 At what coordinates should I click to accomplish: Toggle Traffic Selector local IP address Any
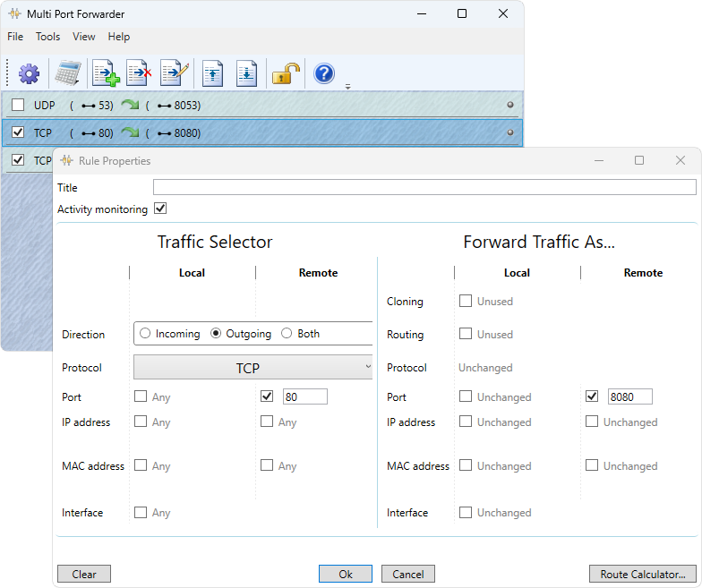[x=141, y=422]
